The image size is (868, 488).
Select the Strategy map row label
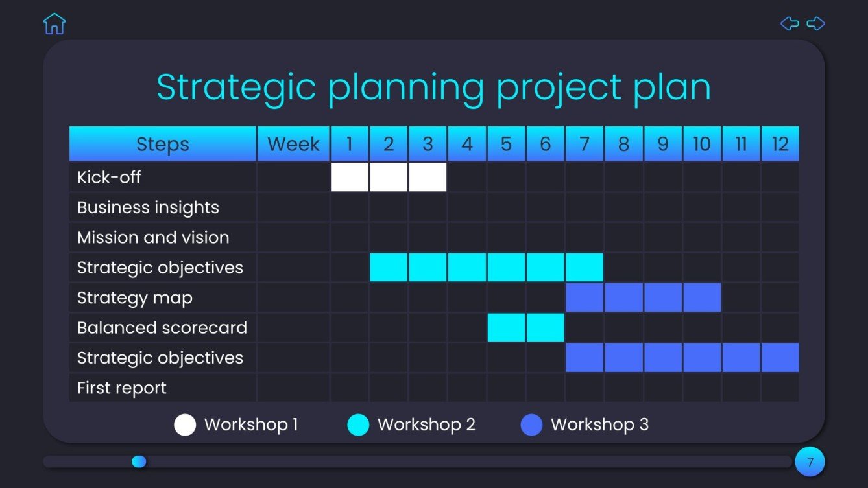135,297
